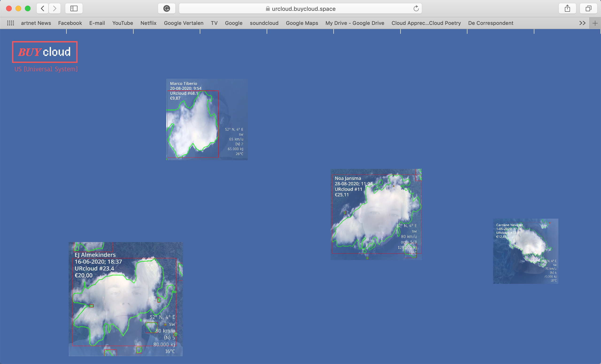Image resolution: width=601 pixels, height=364 pixels.
Task: Go back using Safari's back arrow
Action: point(42,8)
